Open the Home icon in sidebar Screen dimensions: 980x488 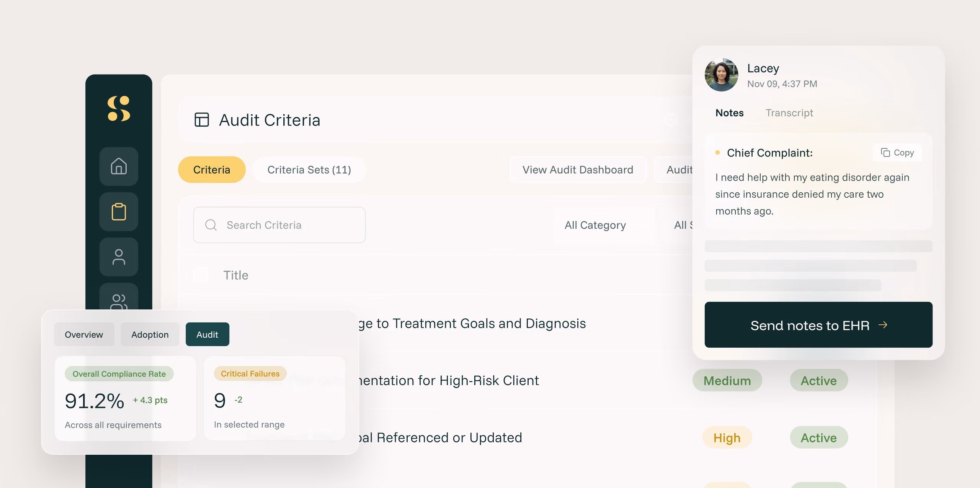point(119,166)
